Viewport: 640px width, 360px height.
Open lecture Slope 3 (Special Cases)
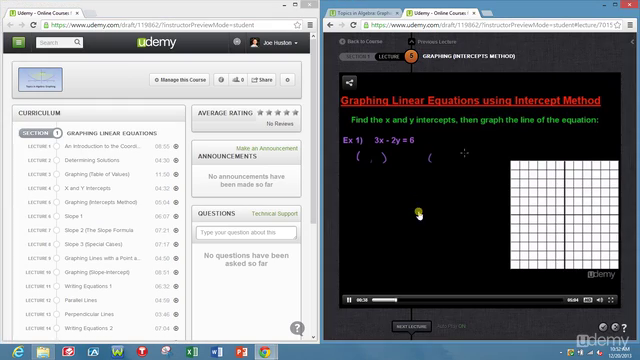point(93,244)
